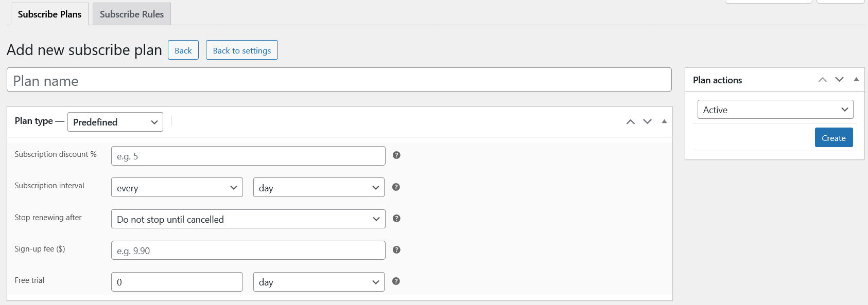Click help icon beside Subscription discount field
Image resolution: width=868 pixels, height=305 pixels.
pyautogui.click(x=396, y=155)
